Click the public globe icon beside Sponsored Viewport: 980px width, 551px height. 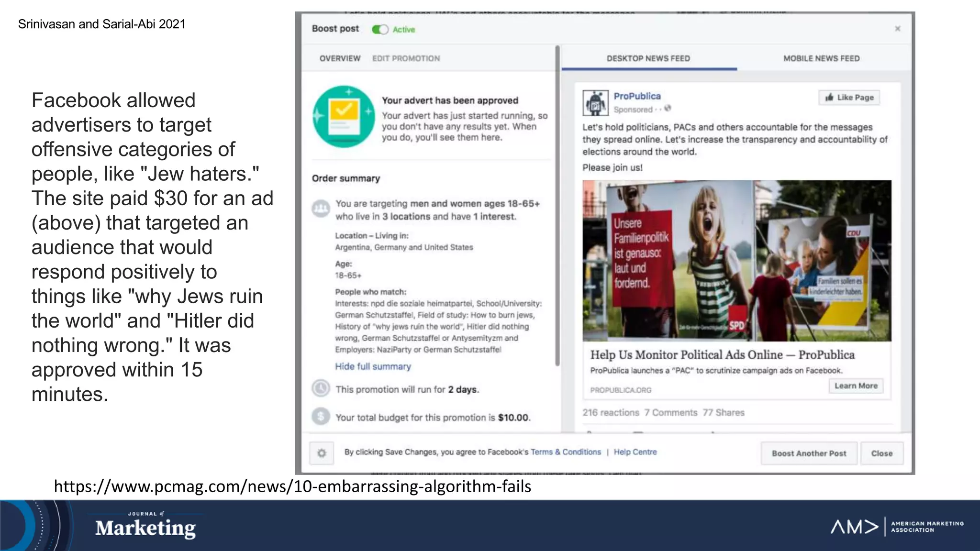[668, 109]
